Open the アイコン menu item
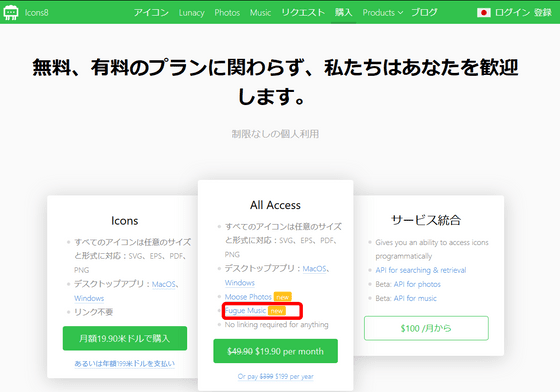This screenshot has width=560, height=392. point(151,12)
